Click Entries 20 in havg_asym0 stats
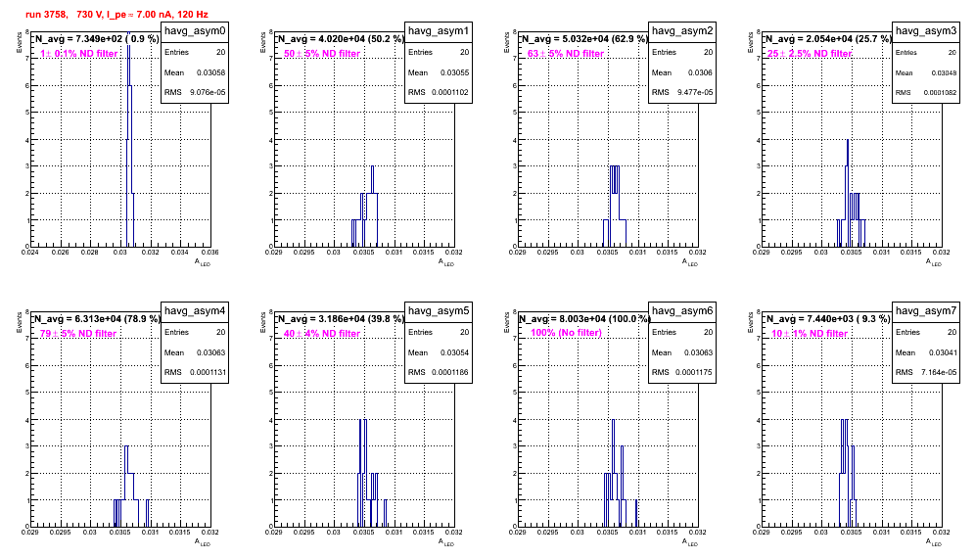The image size is (975, 560). pyautogui.click(x=195, y=52)
